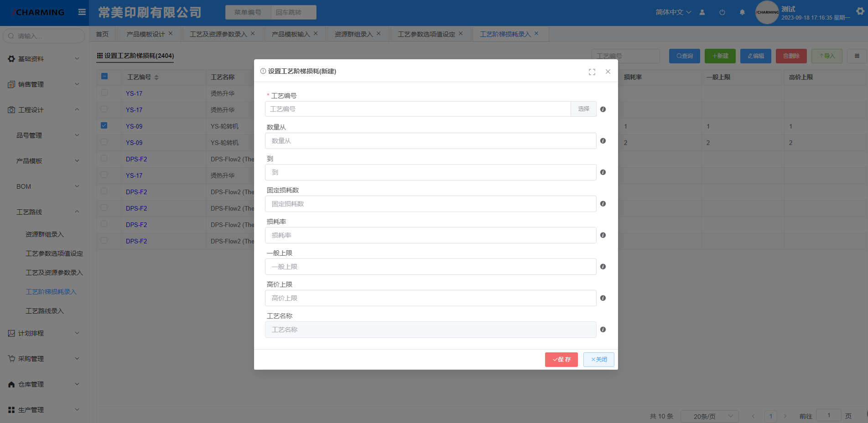Switch to the 首页 tab
868x423 pixels.
102,34
